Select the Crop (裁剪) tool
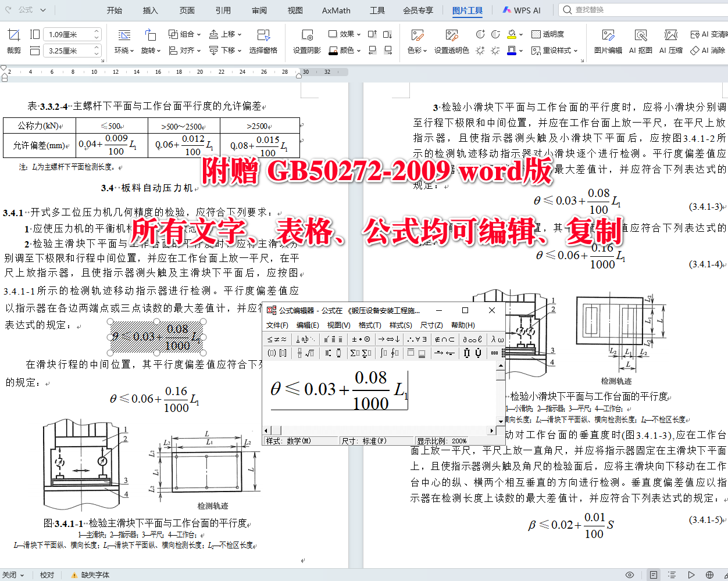This screenshot has height=581, width=728. (14, 42)
